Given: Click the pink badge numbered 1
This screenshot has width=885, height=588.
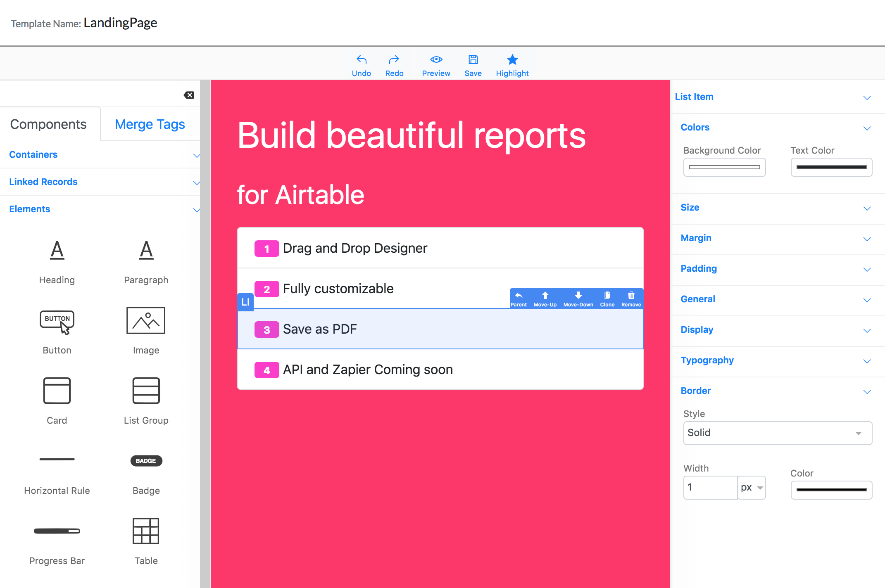Looking at the screenshot, I should (x=266, y=249).
